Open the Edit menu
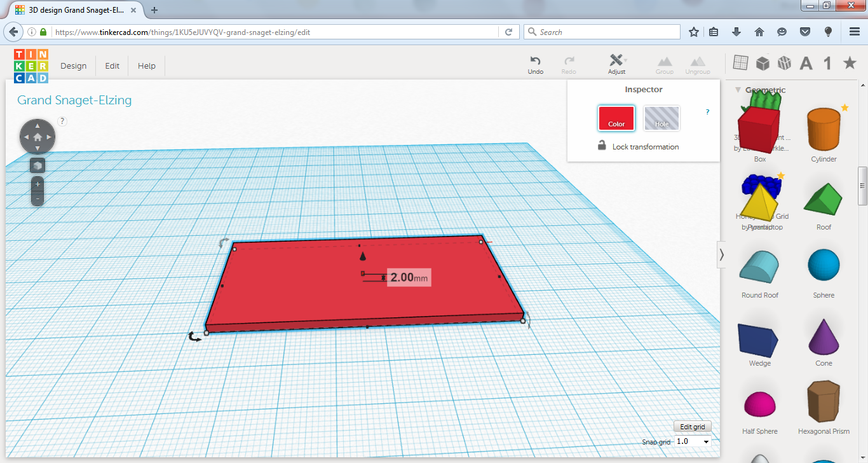Viewport: 868px width, 463px height. tap(112, 66)
